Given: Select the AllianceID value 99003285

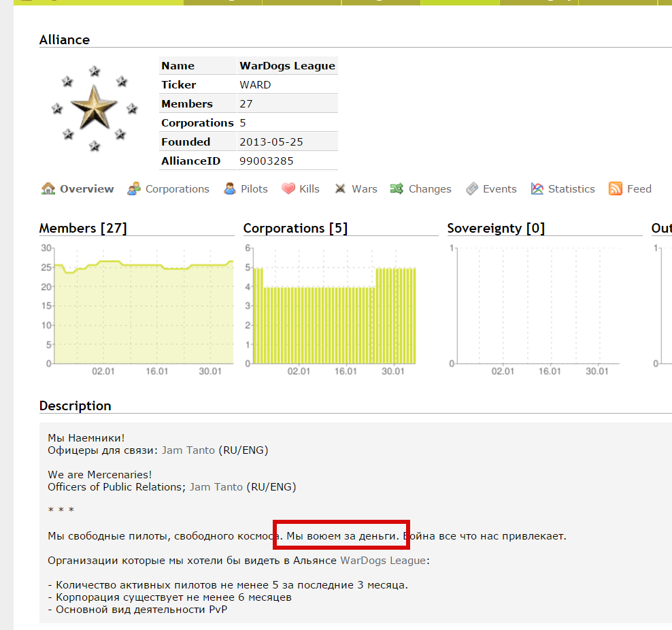Looking at the screenshot, I should coord(267,161).
